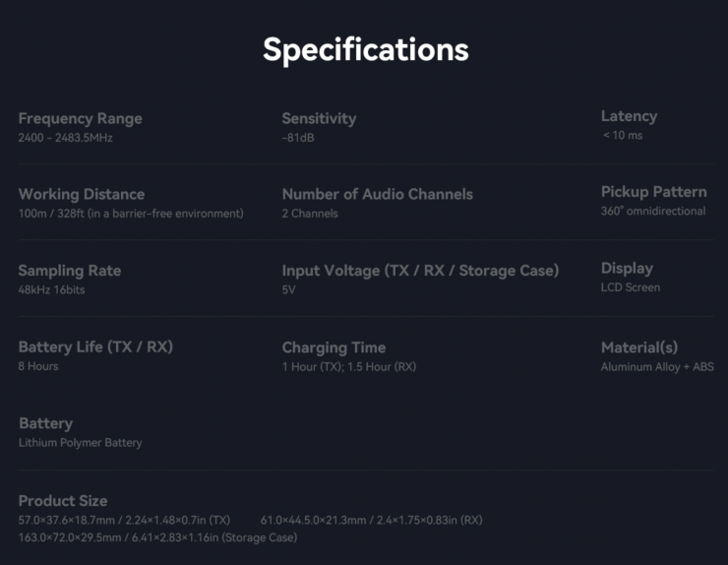Click the Number of Audio Channels label
Image resolution: width=728 pixels, height=565 pixels.
tap(377, 194)
